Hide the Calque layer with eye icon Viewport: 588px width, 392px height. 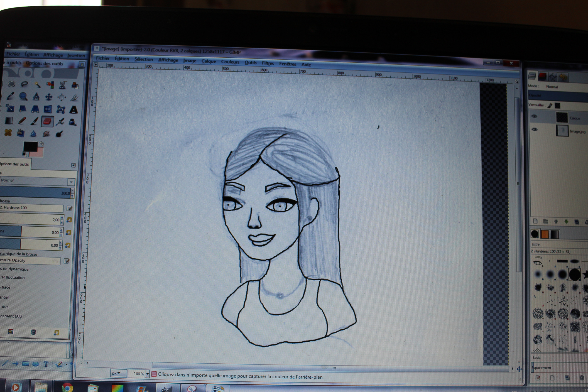(x=534, y=116)
